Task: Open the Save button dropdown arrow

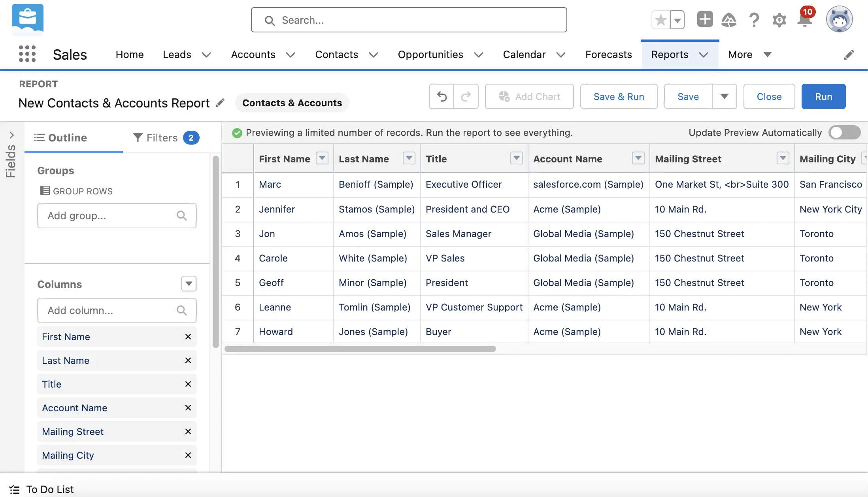Action: pos(724,96)
